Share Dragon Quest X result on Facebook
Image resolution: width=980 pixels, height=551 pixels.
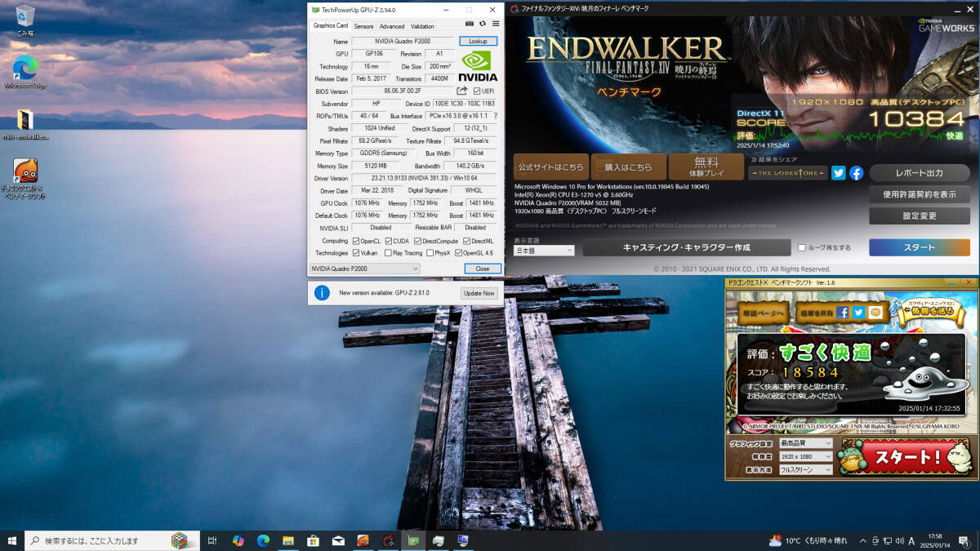tap(843, 312)
